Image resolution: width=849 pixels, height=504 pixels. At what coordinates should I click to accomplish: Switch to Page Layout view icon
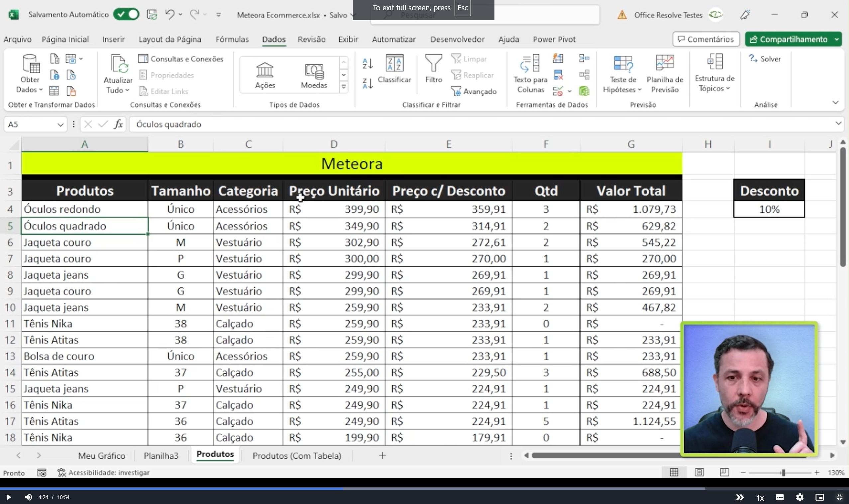[699, 472]
